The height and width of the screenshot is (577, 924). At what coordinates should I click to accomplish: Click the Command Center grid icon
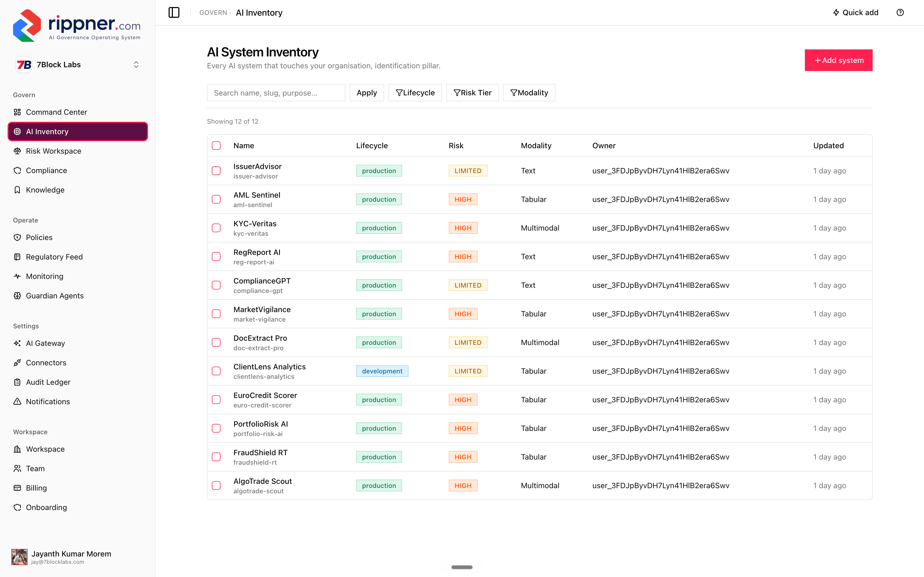[x=17, y=112]
